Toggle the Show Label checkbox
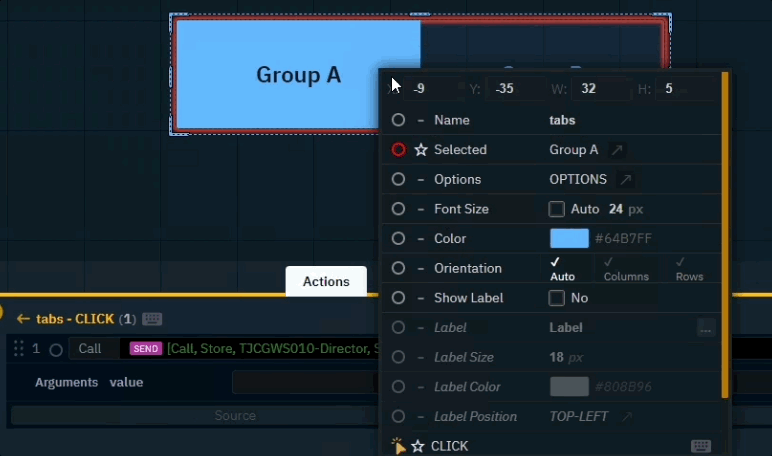 tap(557, 298)
